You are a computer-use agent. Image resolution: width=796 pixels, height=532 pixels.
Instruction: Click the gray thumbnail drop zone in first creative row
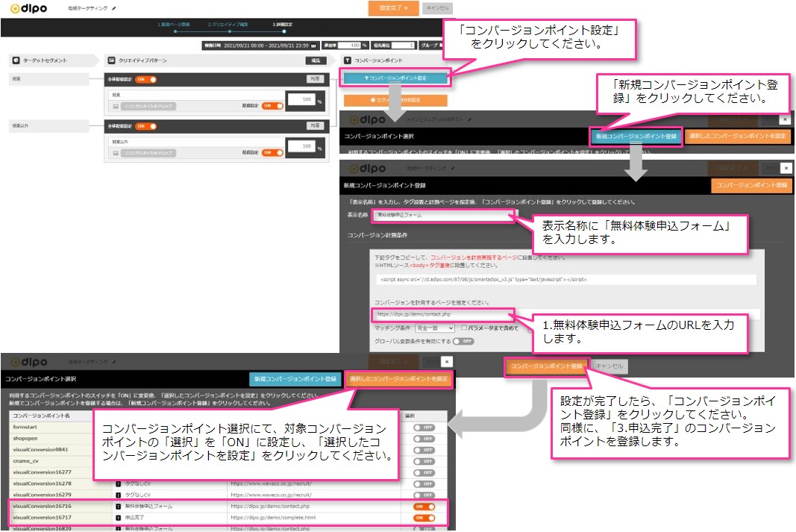coord(148,106)
